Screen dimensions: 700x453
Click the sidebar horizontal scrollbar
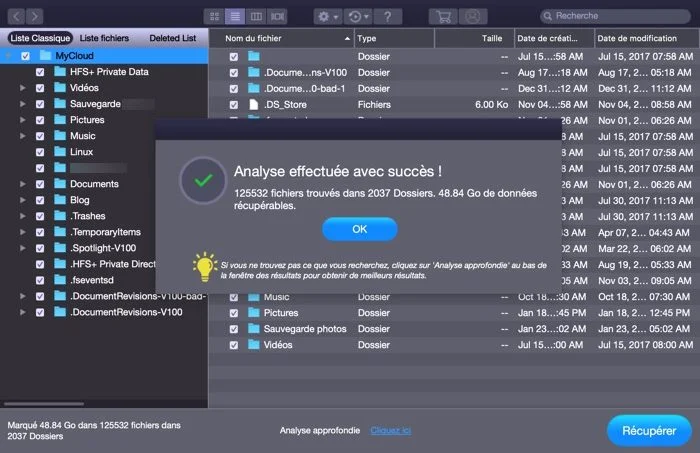tap(44, 404)
